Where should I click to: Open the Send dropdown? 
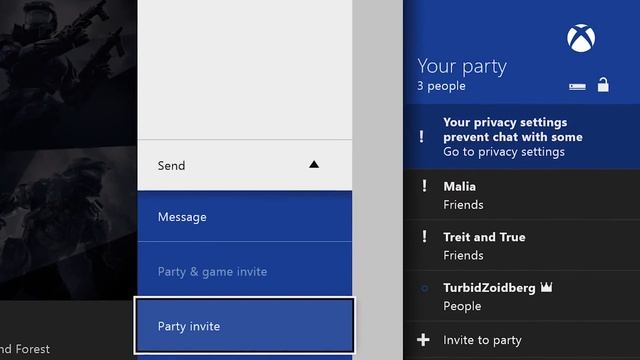[245, 165]
